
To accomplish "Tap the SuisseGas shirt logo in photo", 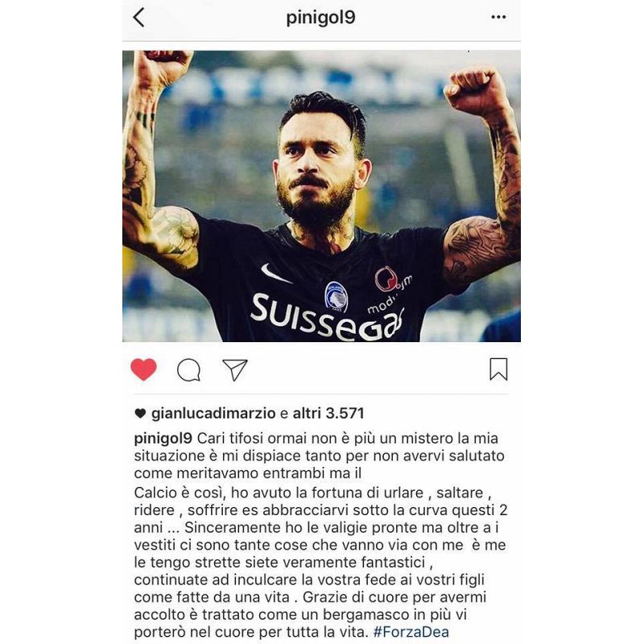I will point(327,317).
